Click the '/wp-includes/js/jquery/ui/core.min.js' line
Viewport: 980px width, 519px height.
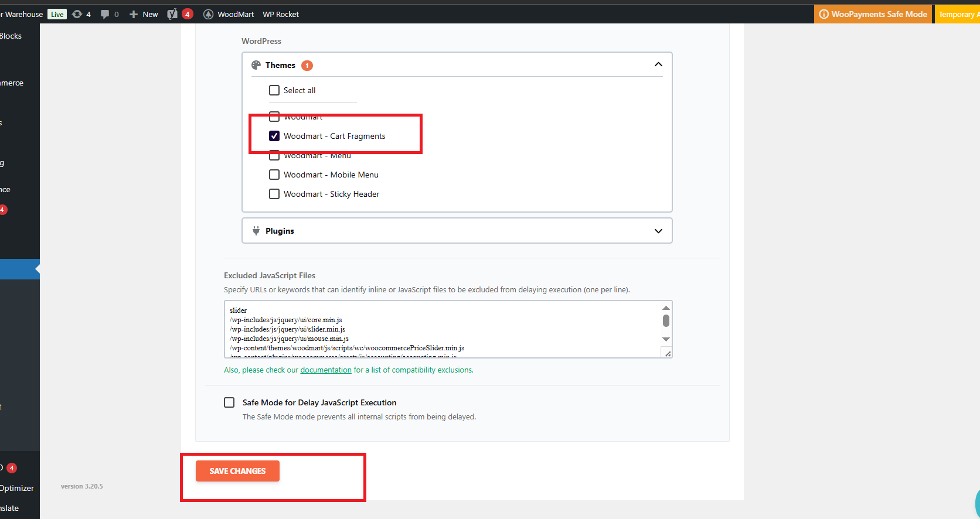[x=286, y=320]
